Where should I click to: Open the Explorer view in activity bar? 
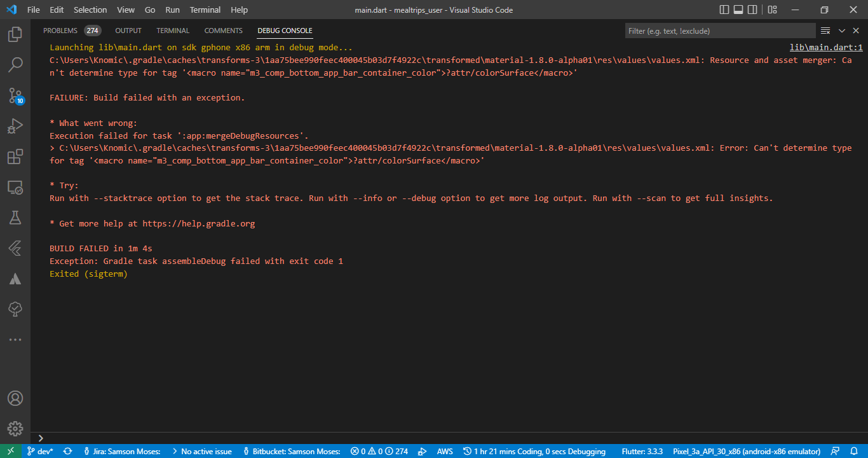(15, 34)
